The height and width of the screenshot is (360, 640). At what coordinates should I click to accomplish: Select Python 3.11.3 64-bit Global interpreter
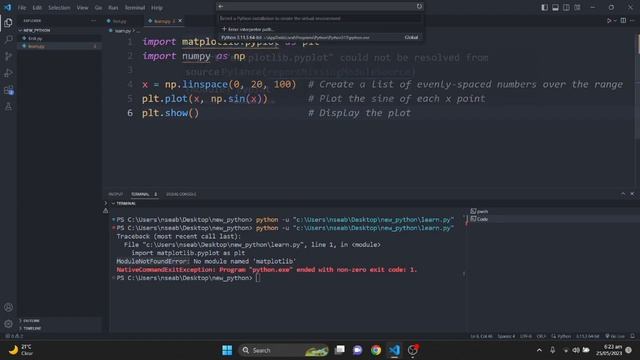[320, 37]
